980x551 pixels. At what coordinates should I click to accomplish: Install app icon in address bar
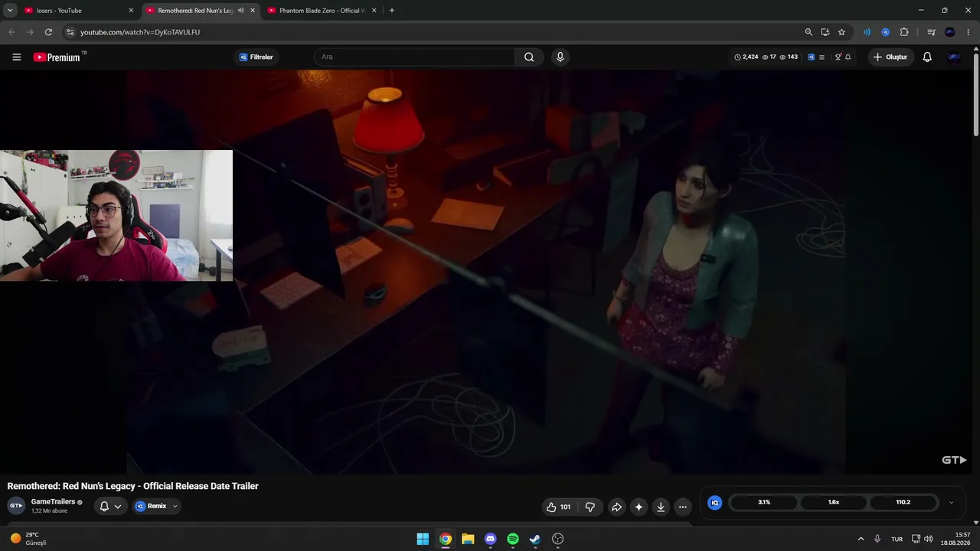tap(825, 32)
